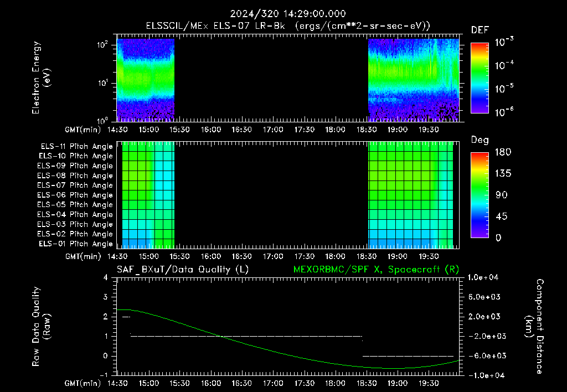Click the energy spectrogram block starting at 18:30

click(414, 80)
